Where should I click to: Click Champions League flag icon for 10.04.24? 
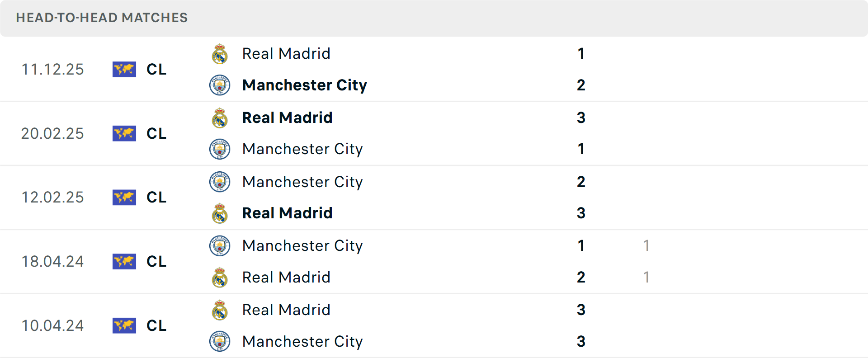tap(124, 325)
